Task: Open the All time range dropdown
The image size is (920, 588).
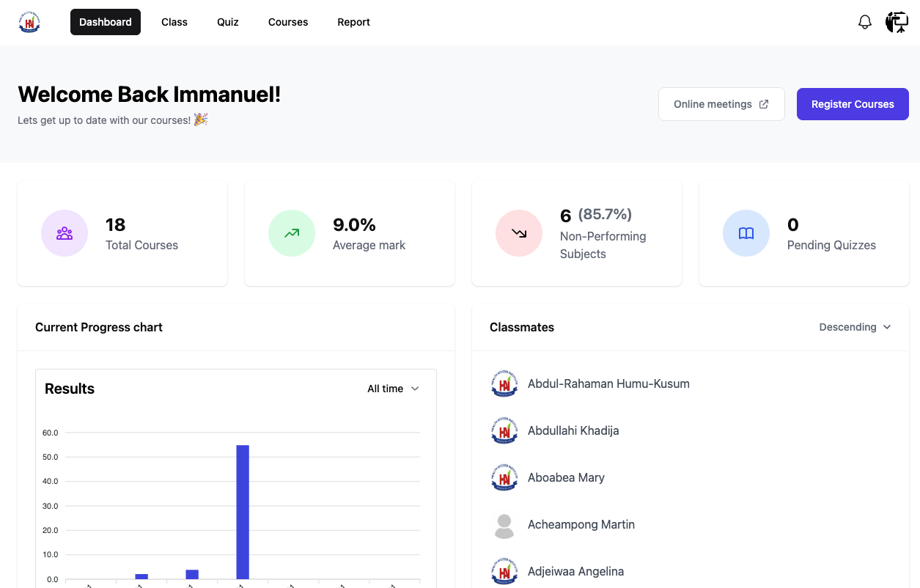Action: 393,389
